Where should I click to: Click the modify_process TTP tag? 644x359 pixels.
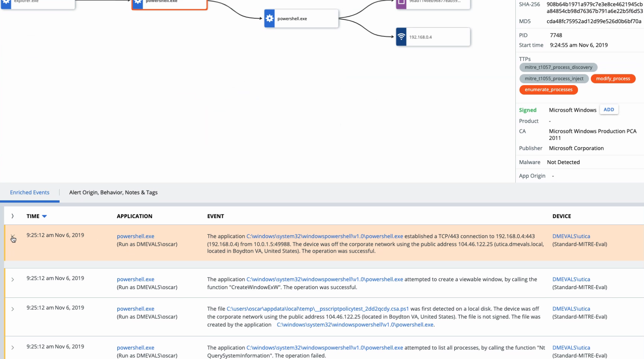click(613, 79)
